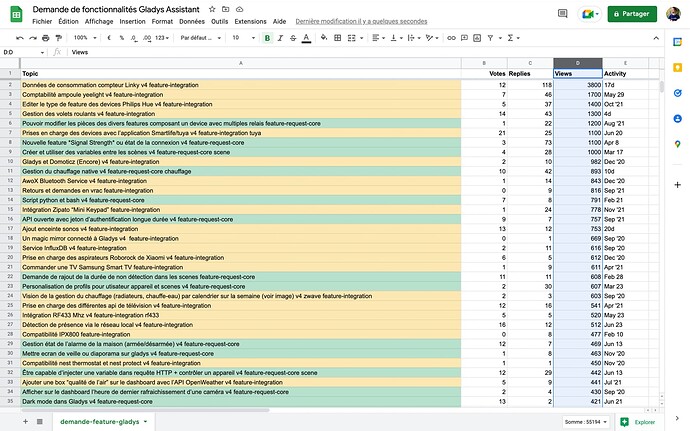This screenshot has height=431, width=690.
Task: Select the Paint format tool
Action: click(60, 37)
